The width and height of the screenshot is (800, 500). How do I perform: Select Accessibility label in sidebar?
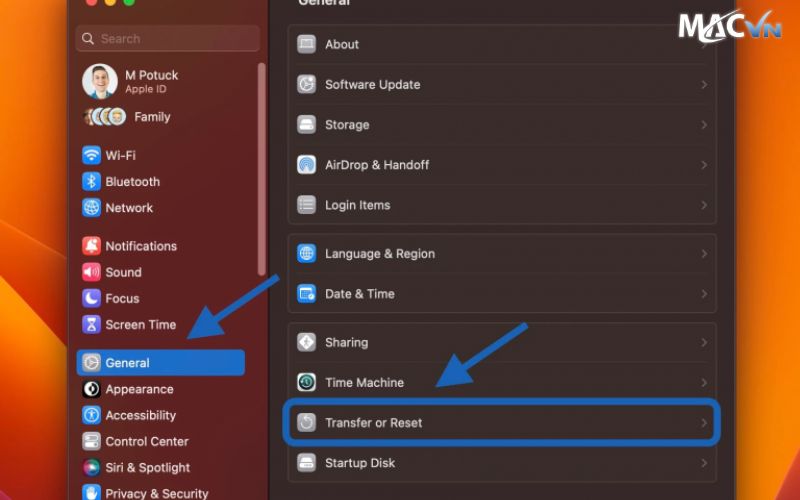[141, 415]
